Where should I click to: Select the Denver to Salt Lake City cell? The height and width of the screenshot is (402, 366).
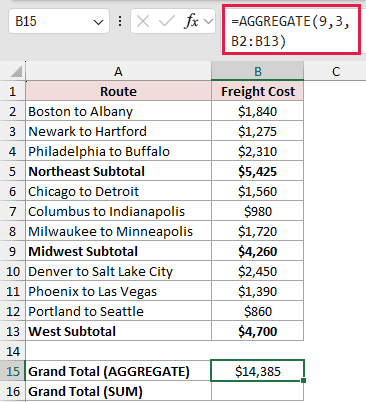[x=118, y=271]
